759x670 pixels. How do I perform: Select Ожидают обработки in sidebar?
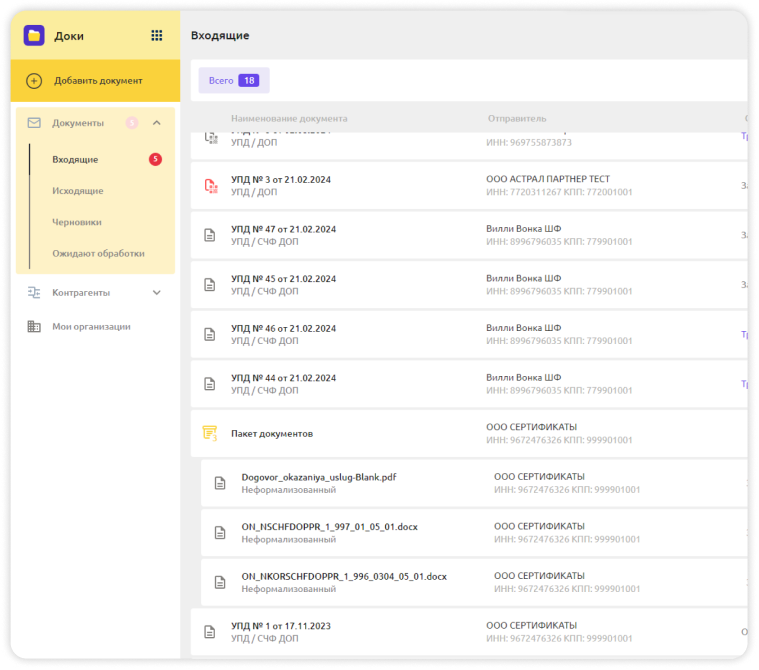tap(98, 254)
